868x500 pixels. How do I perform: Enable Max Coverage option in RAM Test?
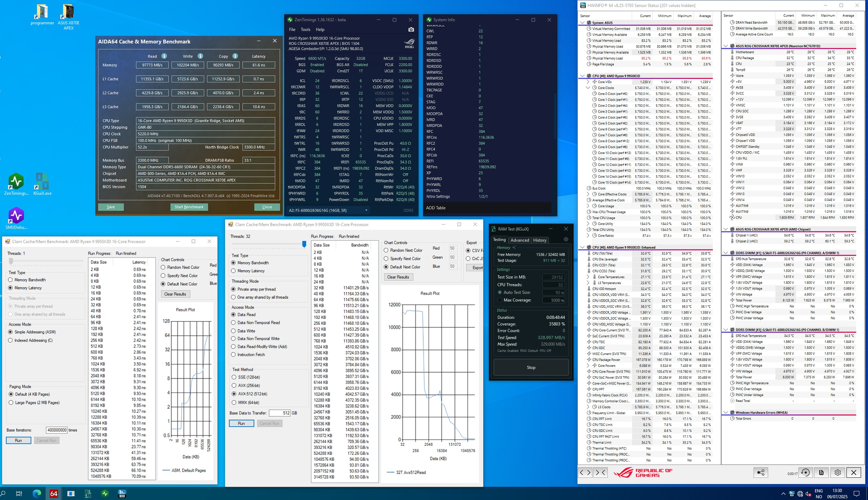[x=500, y=300]
